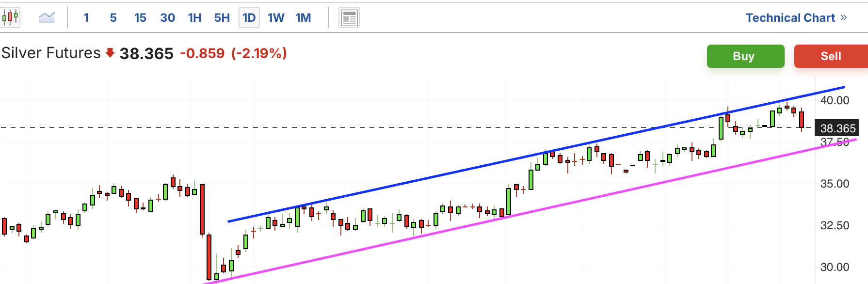Set chart interval to 1M

pos(304,18)
